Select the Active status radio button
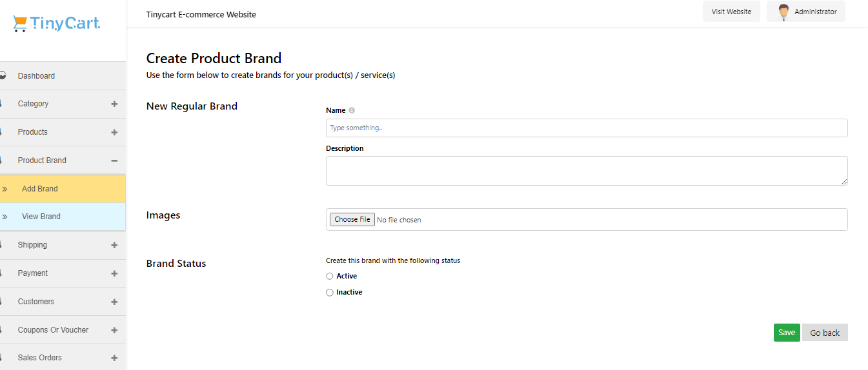 pos(330,276)
